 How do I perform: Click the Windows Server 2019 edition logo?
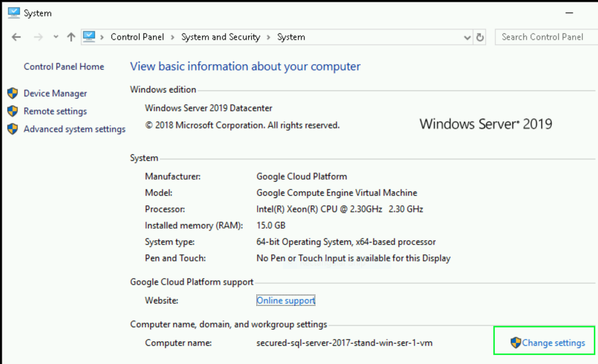(485, 123)
